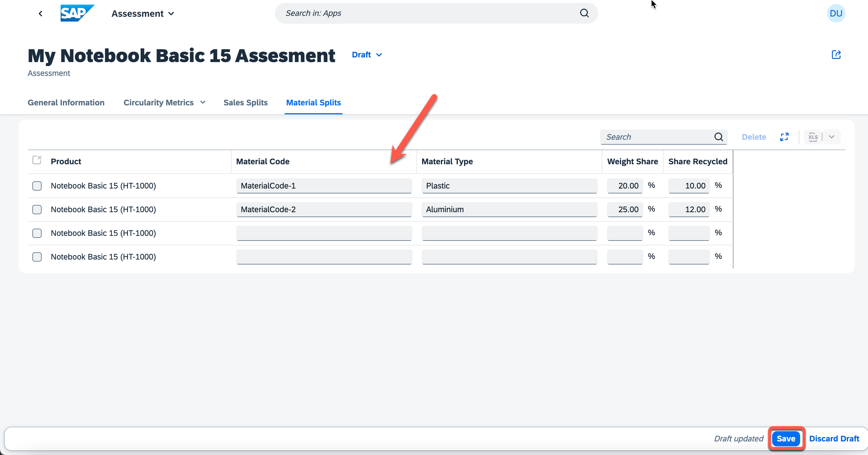The height and width of the screenshot is (455, 868).
Task: Click the table search magnifier icon
Action: coord(718,137)
